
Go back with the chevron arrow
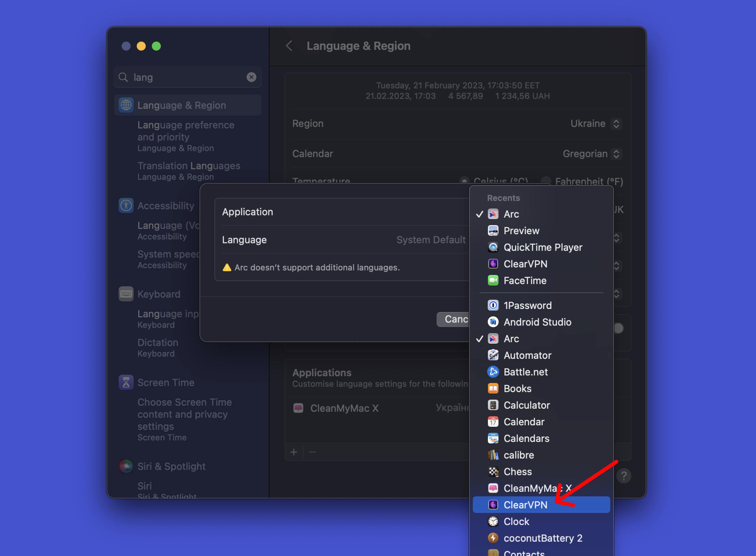(289, 46)
